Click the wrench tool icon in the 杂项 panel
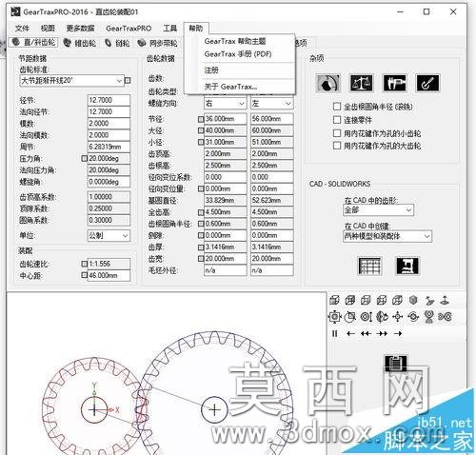The width and height of the screenshot is (476, 455). tap(427, 83)
